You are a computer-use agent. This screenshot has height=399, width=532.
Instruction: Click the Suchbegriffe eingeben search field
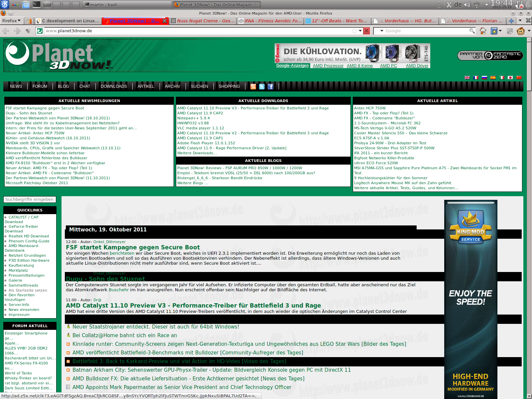30,199
